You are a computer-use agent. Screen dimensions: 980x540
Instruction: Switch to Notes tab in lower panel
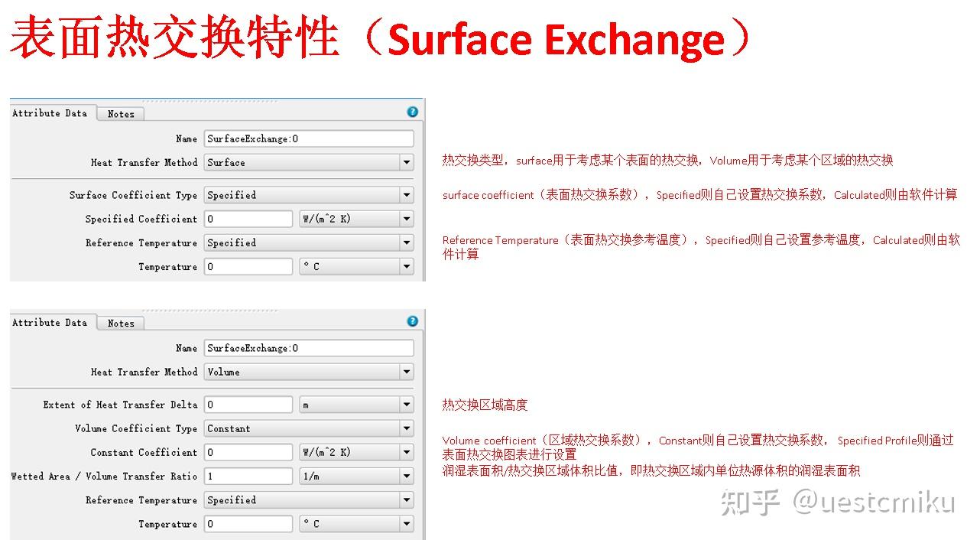(121, 324)
